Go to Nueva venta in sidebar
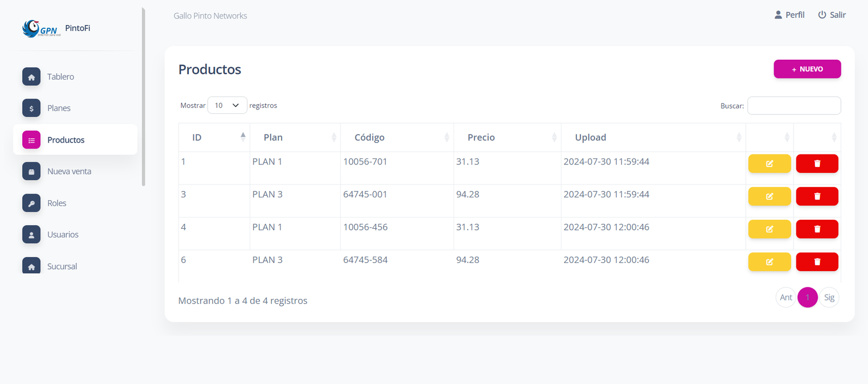The image size is (868, 384). (69, 171)
